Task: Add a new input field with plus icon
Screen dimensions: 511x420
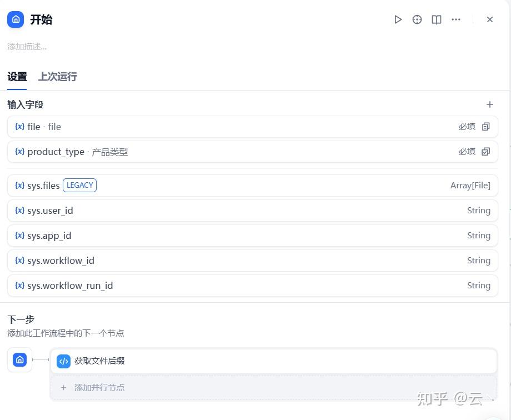Action: [x=490, y=104]
